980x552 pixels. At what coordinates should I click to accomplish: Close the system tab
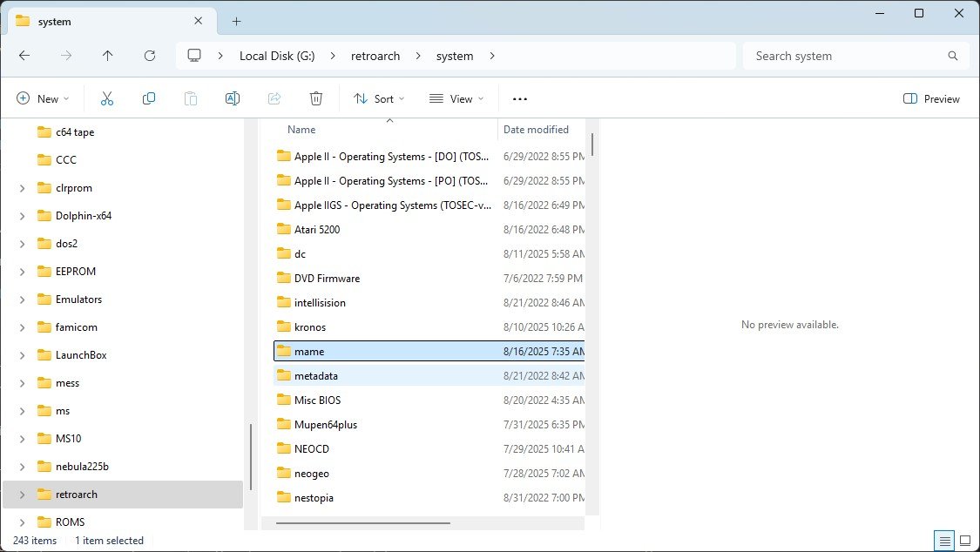(x=198, y=21)
